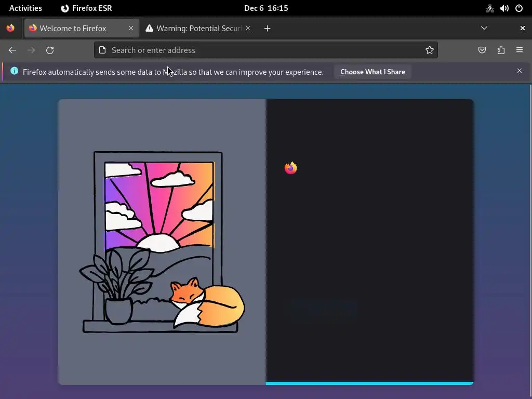Image resolution: width=532 pixels, height=399 pixels.
Task: Open the Save to Pocket button
Action: [x=482, y=50]
